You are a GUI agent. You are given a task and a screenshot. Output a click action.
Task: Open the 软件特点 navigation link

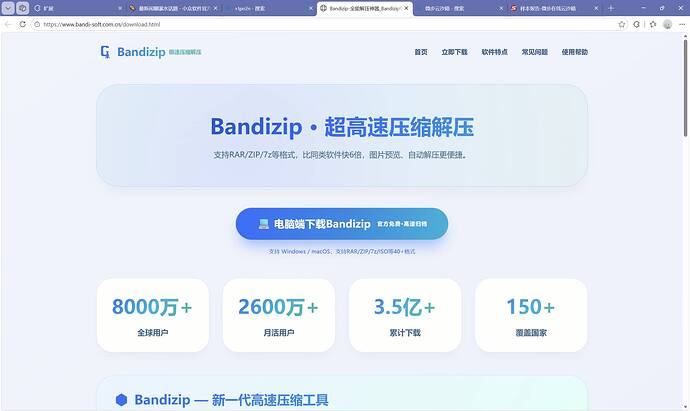[x=495, y=52]
